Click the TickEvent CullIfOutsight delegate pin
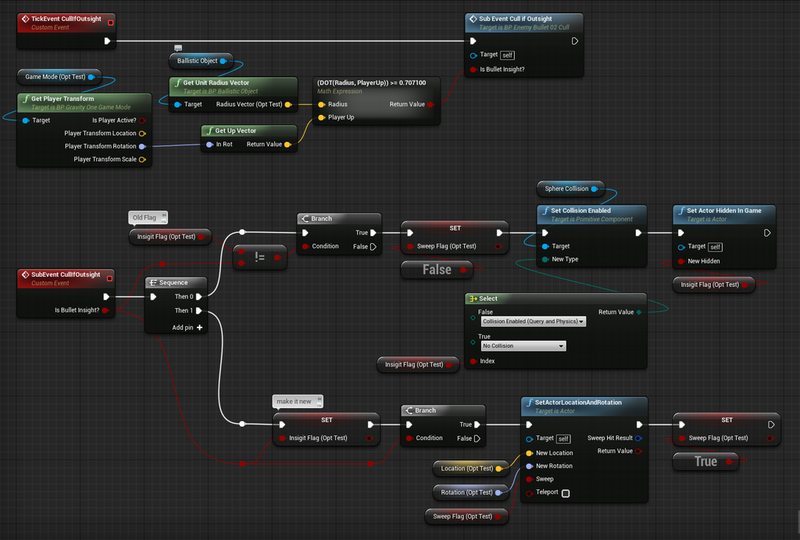 coord(111,22)
